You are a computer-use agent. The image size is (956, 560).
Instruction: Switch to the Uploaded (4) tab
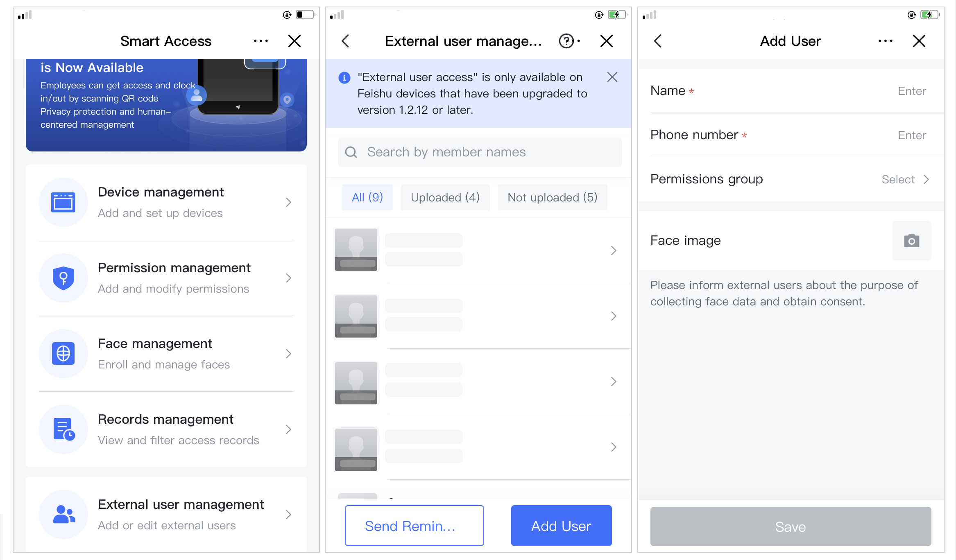pyautogui.click(x=445, y=197)
